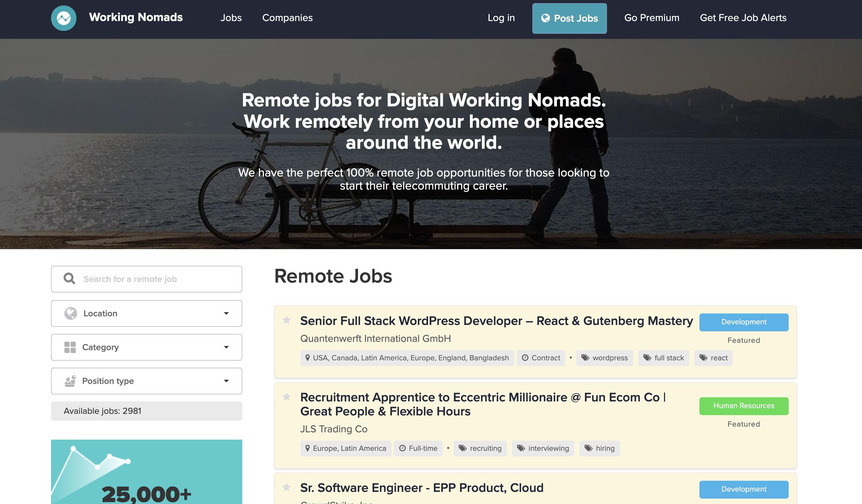Expand the Location dropdown arrow
This screenshot has width=862, height=504.
pos(226,313)
